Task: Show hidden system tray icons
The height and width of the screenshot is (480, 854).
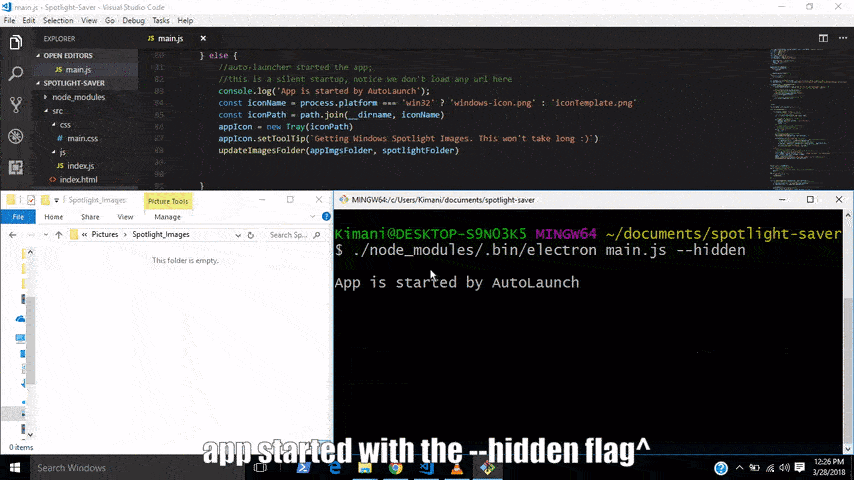Action: [x=739, y=467]
